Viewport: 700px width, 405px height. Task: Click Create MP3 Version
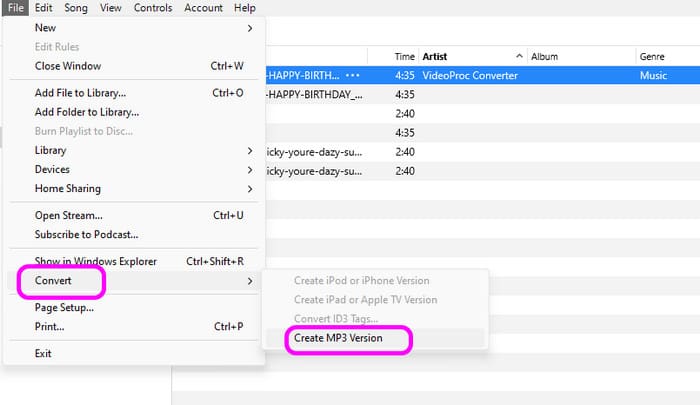coord(375,338)
